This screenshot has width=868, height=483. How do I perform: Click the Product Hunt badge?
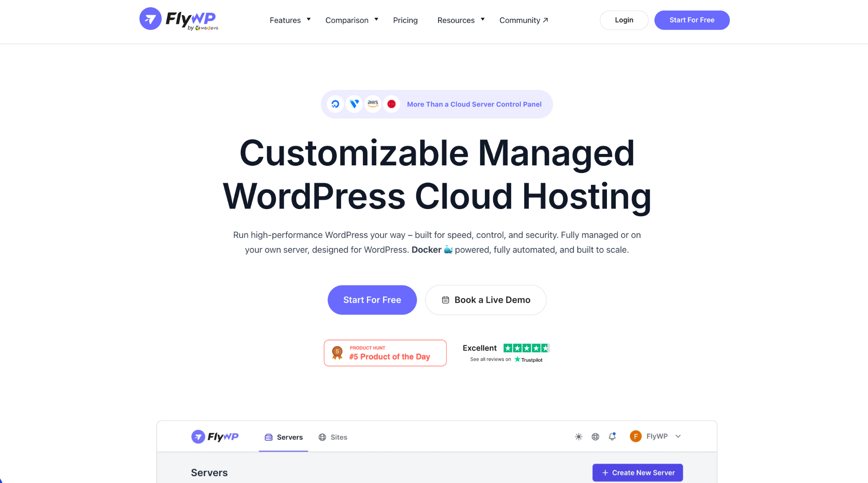pos(385,353)
